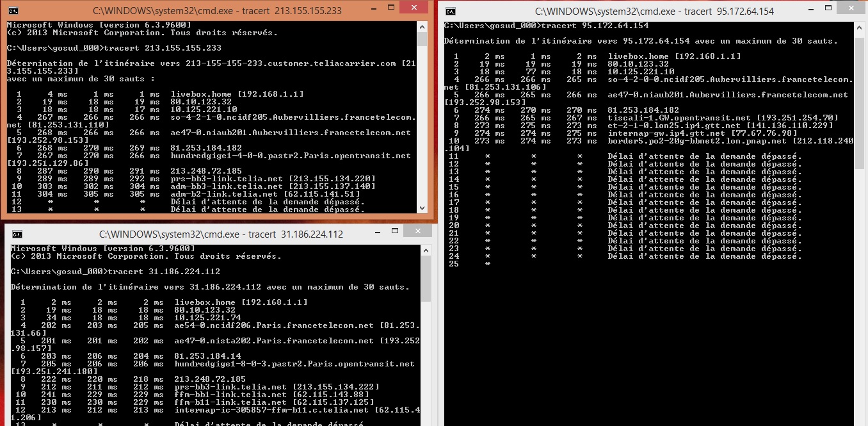Click scrollbar thumb in tracert 213.155.155.233 window
The width and height of the screenshot is (868, 426).
tap(422, 39)
